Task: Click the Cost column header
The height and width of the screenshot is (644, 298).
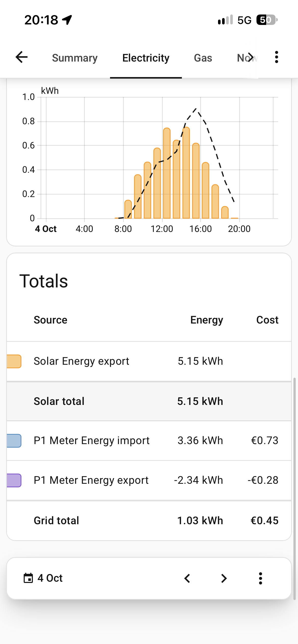Action: 267,320
